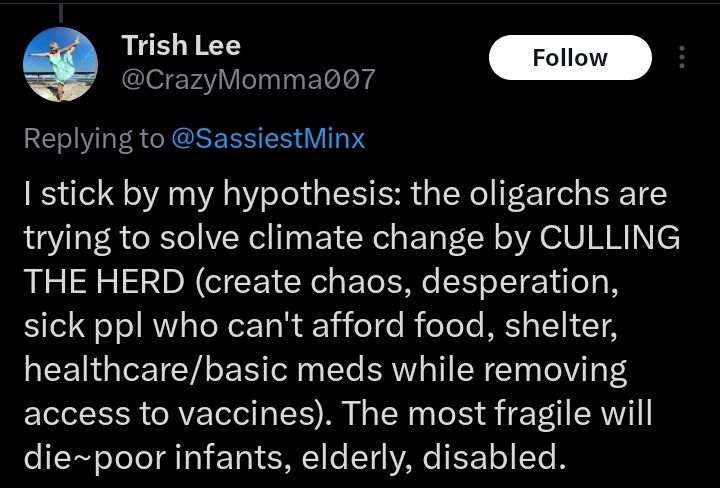Click the thread connector line above the avatar
720x488 pixels.
tap(60, 10)
